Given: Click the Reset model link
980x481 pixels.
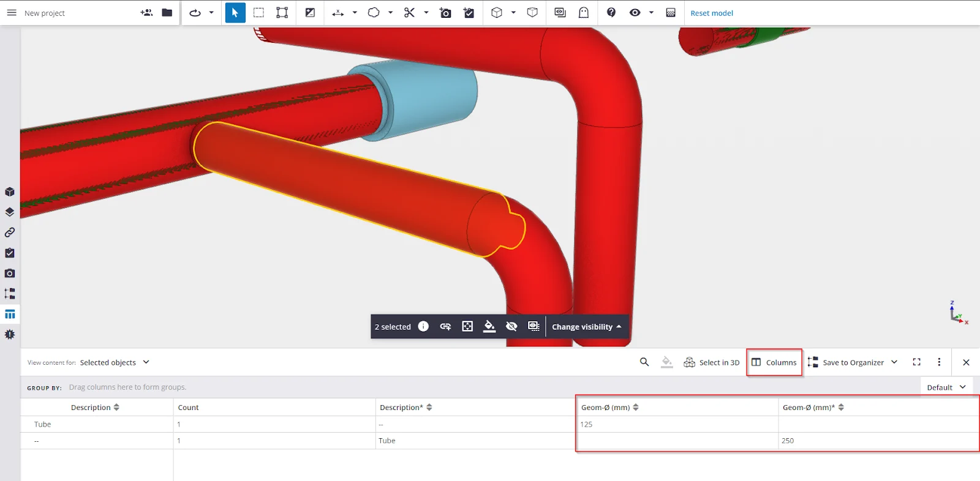Looking at the screenshot, I should pyautogui.click(x=712, y=13).
